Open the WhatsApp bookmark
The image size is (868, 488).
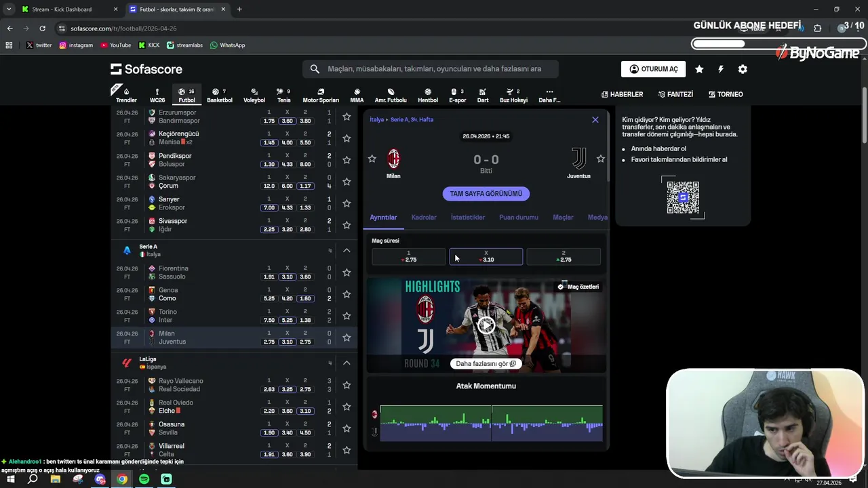pyautogui.click(x=227, y=45)
